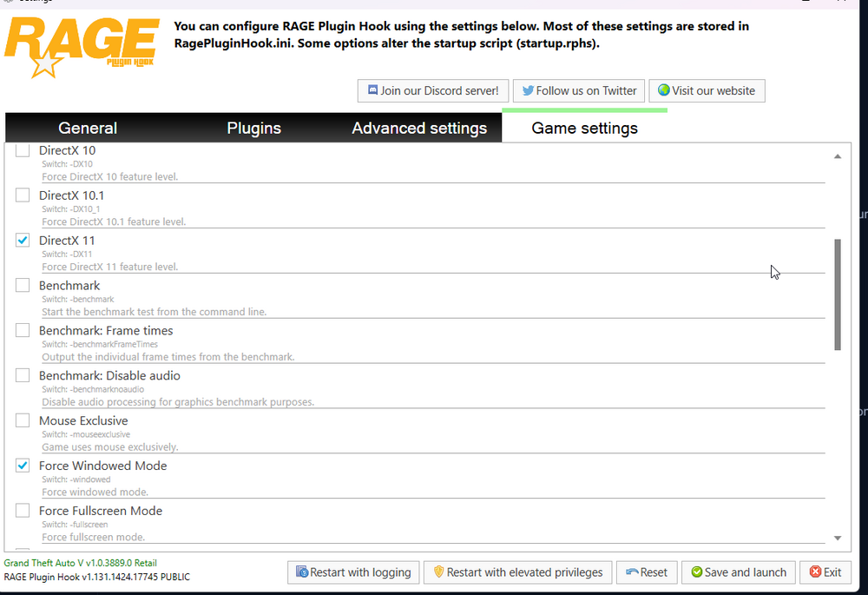868x595 pixels.
Task: Open the Advanced settings tab
Action: tap(419, 128)
